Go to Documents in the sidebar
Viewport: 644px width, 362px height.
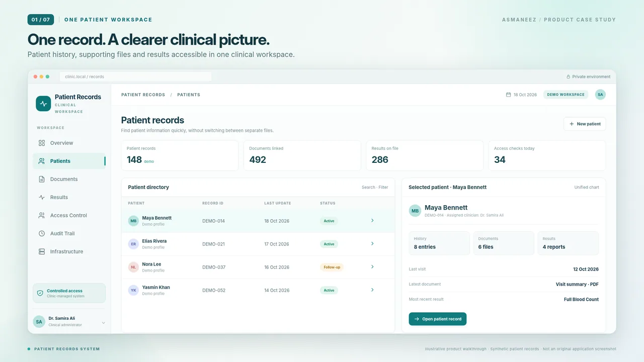click(69, 179)
